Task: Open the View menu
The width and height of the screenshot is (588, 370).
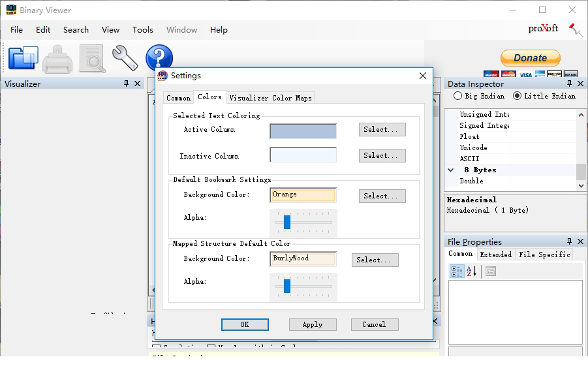Action: click(x=111, y=29)
